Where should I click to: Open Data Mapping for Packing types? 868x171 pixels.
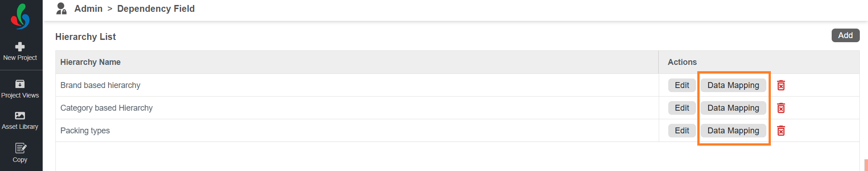pos(733,131)
